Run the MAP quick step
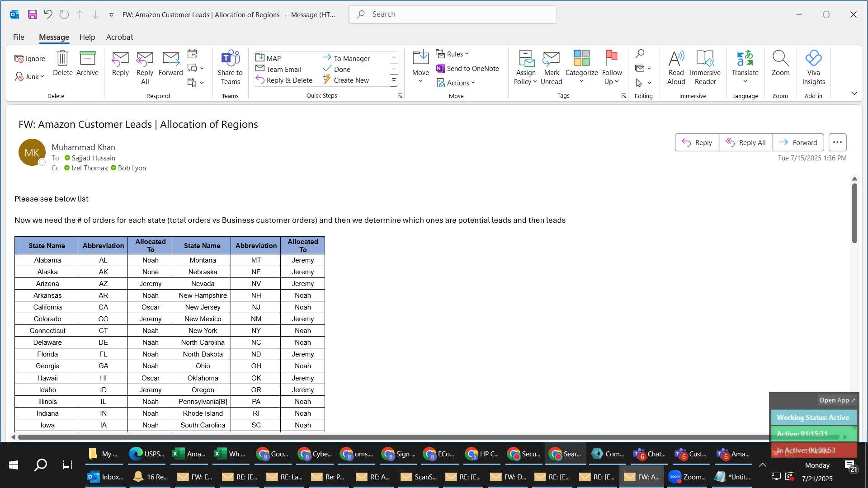868x488 pixels. point(269,58)
